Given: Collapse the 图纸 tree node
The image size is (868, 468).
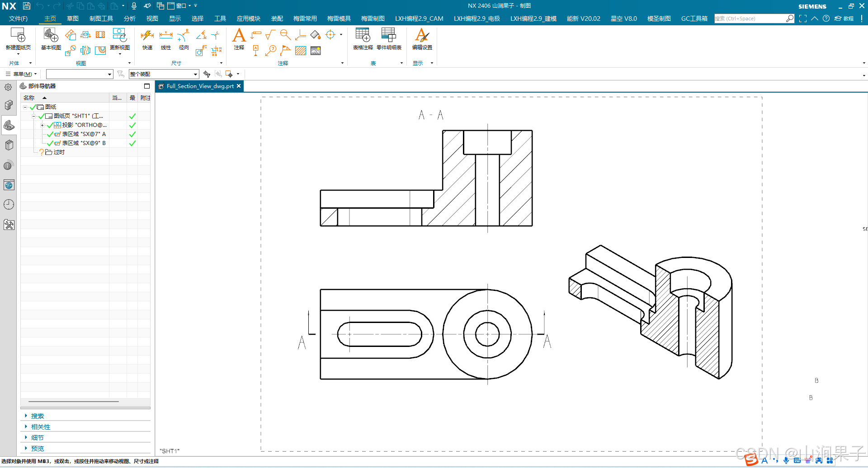Looking at the screenshot, I should (25, 107).
